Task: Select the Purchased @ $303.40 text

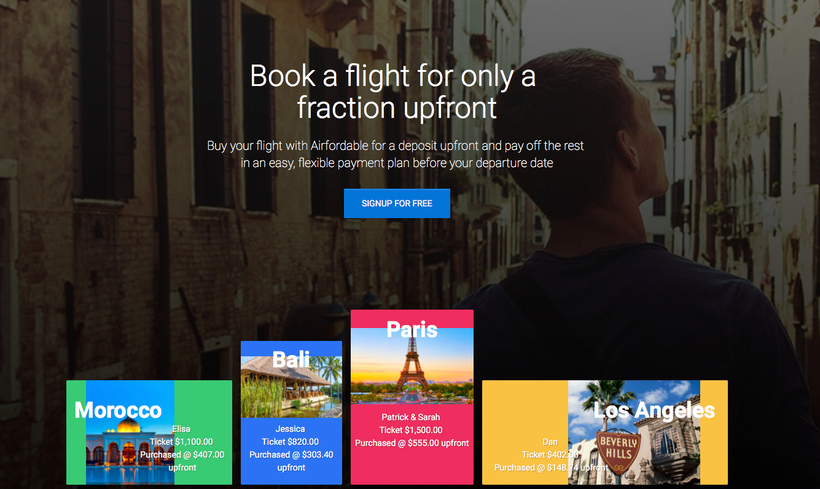Action: (291, 455)
